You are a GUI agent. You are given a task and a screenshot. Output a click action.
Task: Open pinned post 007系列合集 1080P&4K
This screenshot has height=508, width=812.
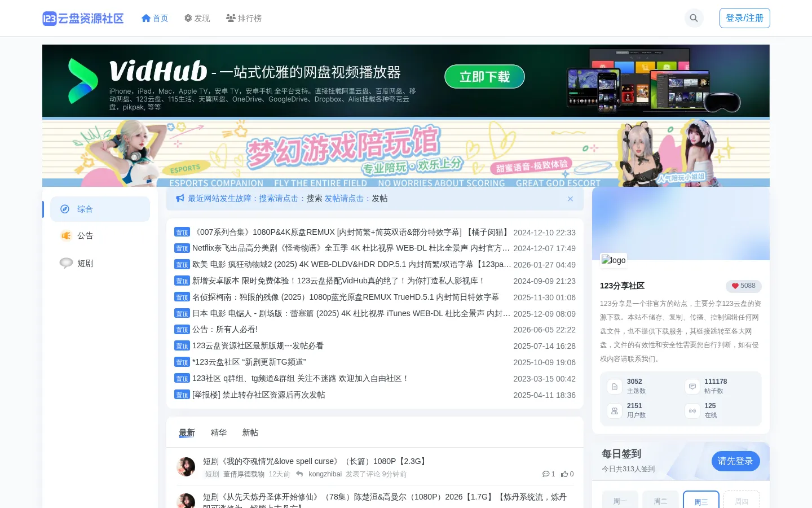[351, 232]
